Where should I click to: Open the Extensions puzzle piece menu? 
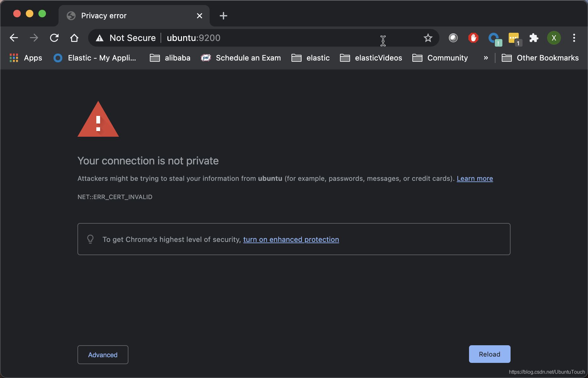tap(534, 38)
